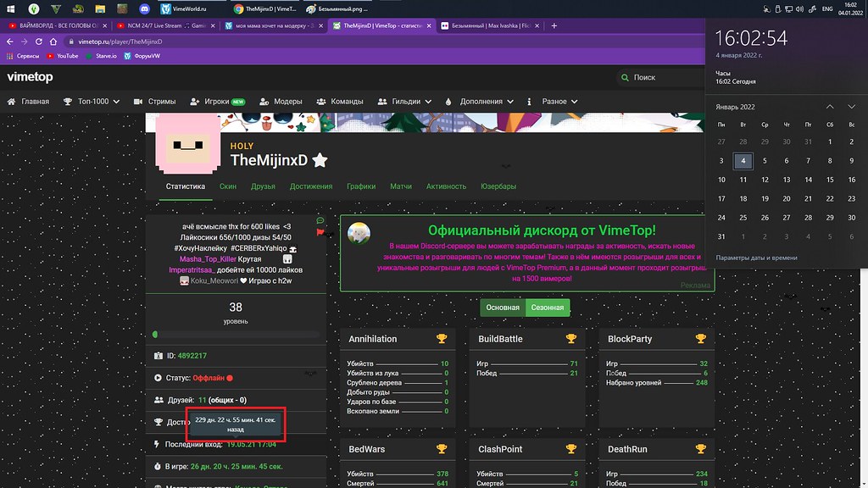Click the Annihilation trophy icon

pos(441,339)
